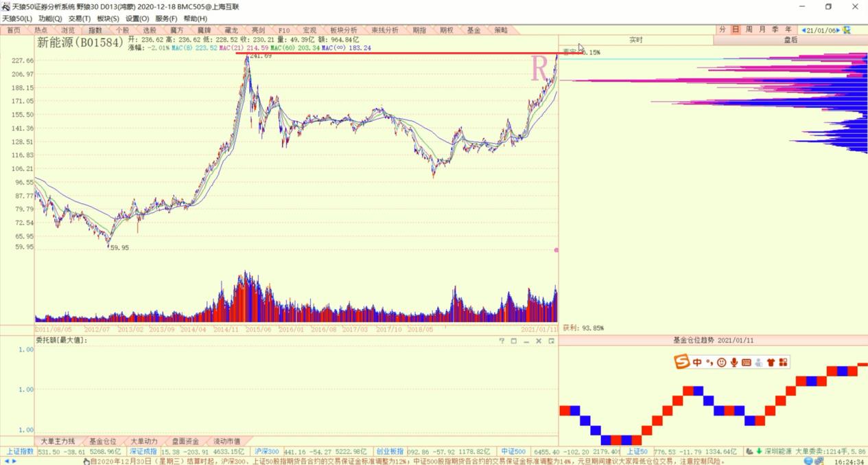
Task: Select the 季 quarterly period button
Action: click(775, 30)
